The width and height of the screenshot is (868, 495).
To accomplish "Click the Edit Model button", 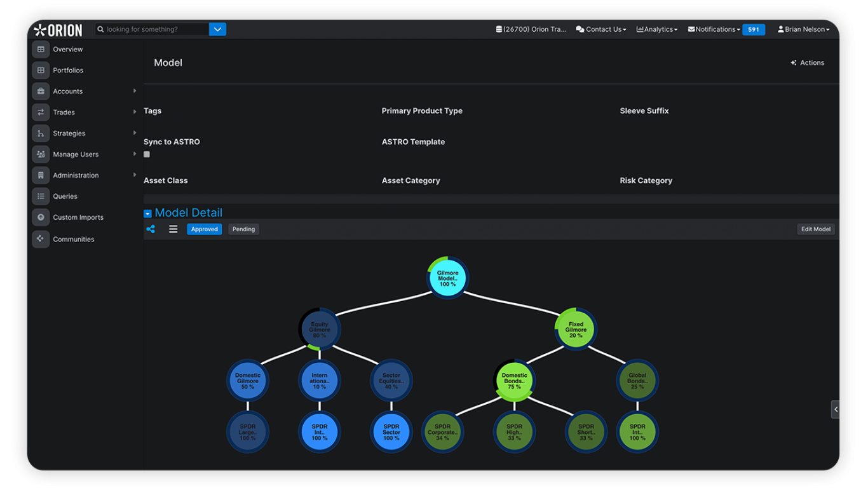I will click(x=815, y=229).
